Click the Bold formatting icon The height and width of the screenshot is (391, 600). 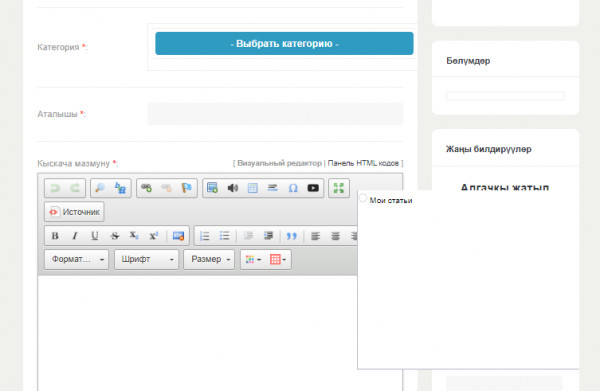(55, 236)
